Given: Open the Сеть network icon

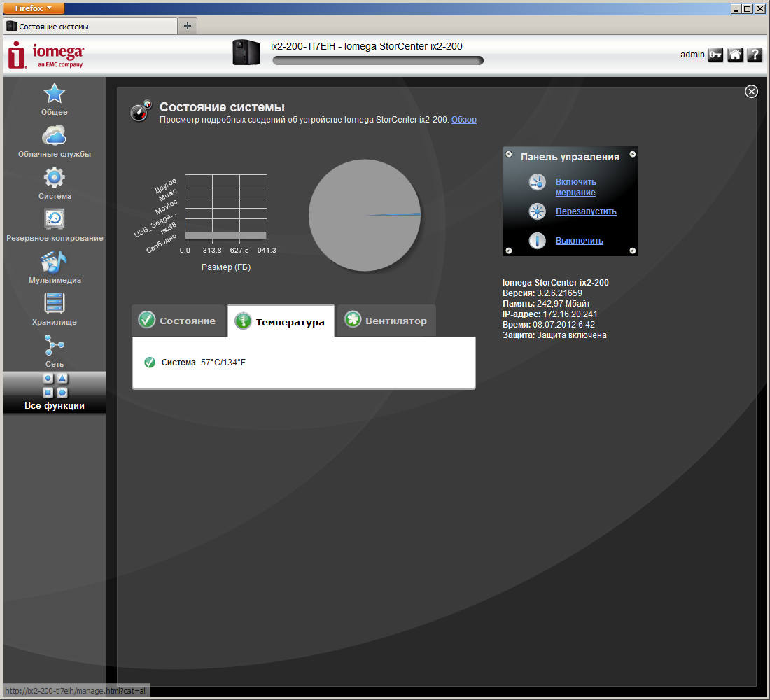Looking at the screenshot, I should [x=54, y=345].
